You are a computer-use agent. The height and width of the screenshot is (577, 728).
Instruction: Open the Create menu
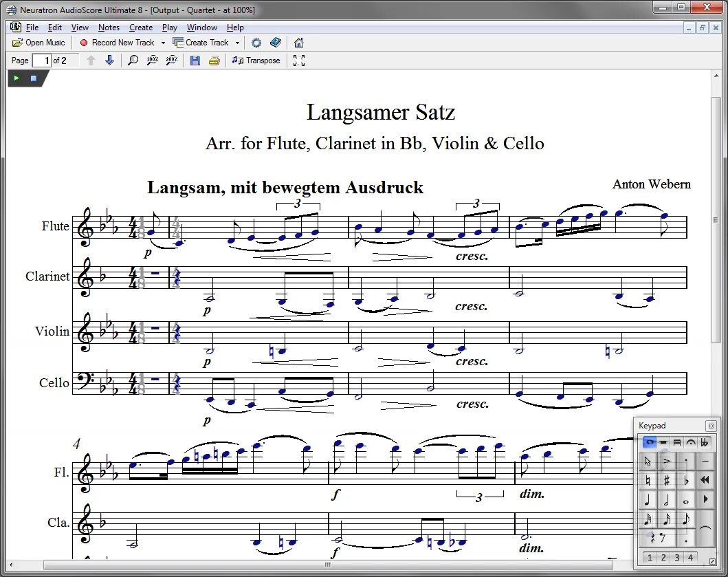coord(141,28)
